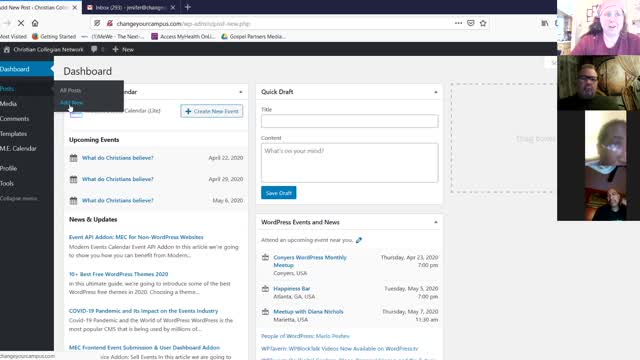
Task: Close the Inbox Gmail tab
Action: [x=173, y=7]
